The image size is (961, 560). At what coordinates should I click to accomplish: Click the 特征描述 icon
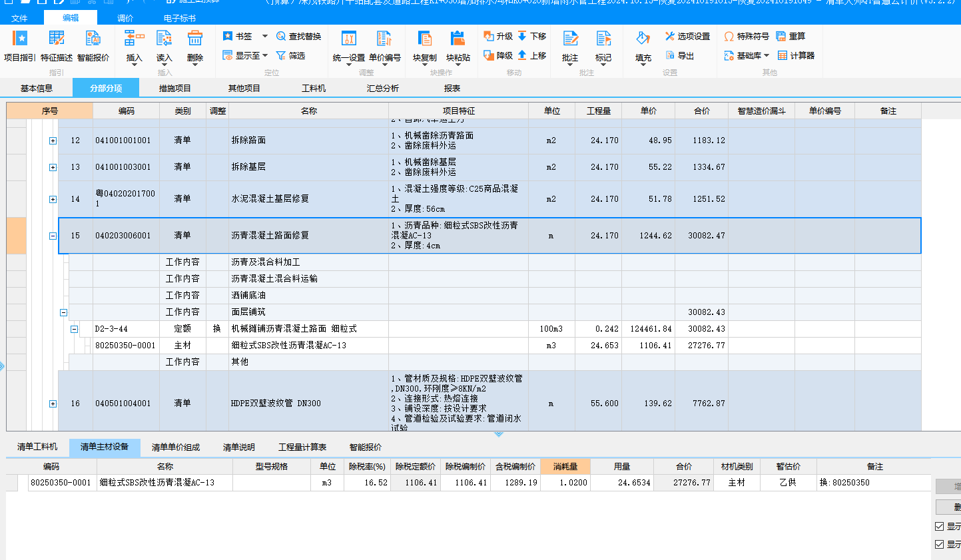coord(57,39)
